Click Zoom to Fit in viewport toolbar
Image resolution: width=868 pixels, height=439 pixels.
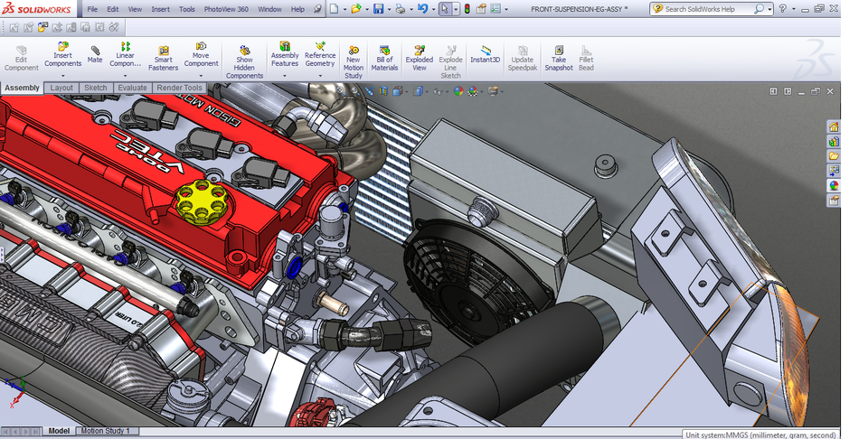point(339,91)
